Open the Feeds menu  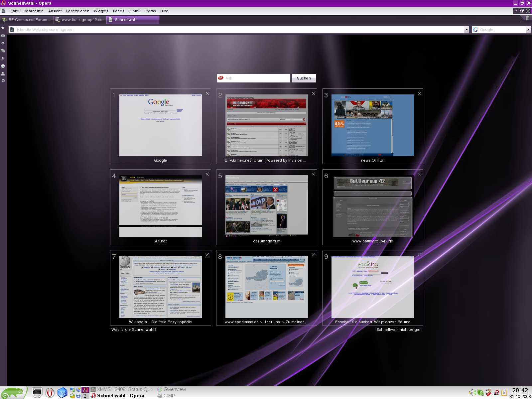pos(119,11)
